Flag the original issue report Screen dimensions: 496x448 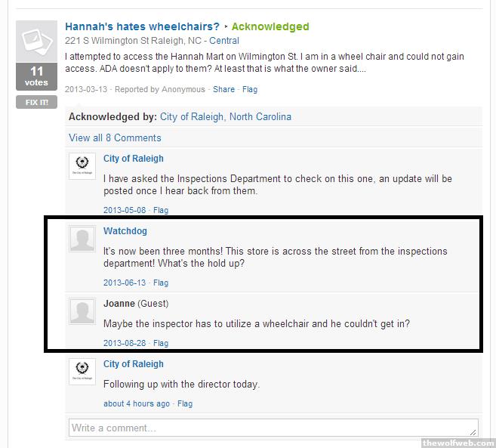click(250, 89)
